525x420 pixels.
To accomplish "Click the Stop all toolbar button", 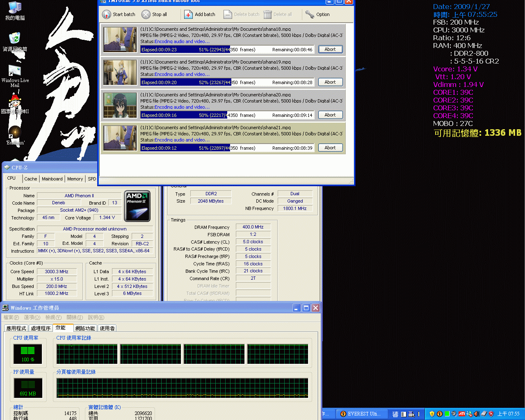I will tap(154, 14).
